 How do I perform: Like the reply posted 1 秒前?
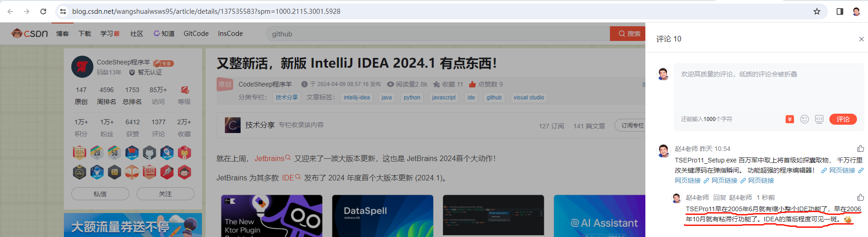860,197
